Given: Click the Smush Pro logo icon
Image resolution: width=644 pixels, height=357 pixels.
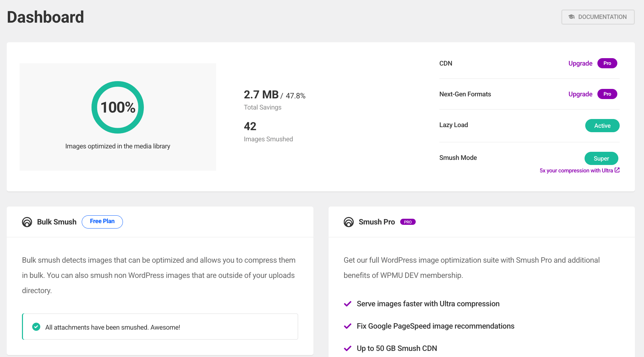Looking at the screenshot, I should pyautogui.click(x=349, y=222).
